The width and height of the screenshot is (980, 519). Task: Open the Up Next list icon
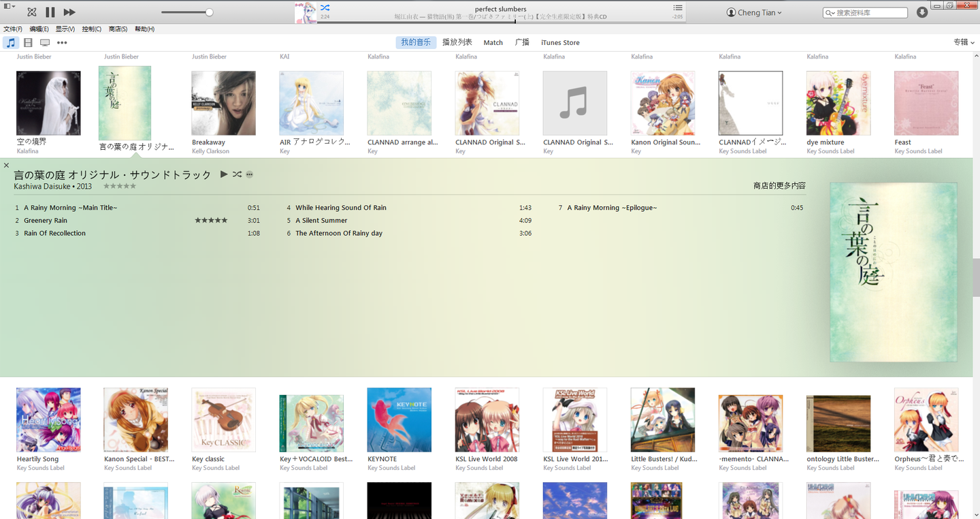(678, 8)
